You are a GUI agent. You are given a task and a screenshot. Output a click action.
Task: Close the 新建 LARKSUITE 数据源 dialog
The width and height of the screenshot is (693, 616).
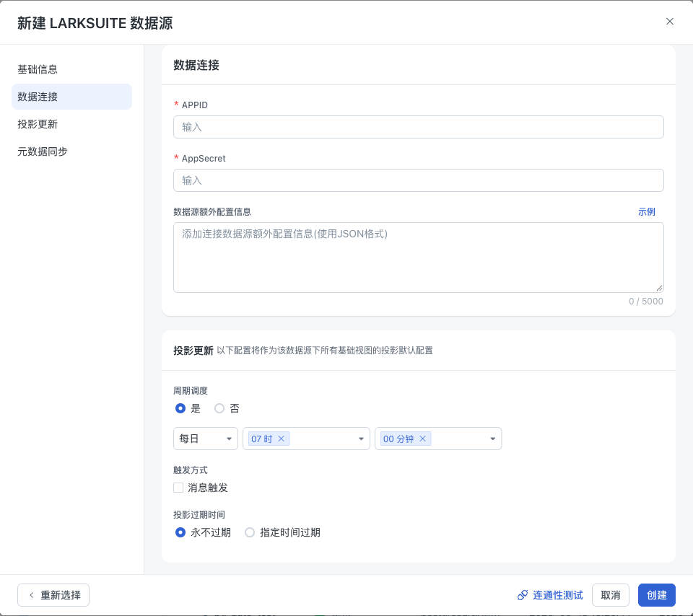coord(670,21)
